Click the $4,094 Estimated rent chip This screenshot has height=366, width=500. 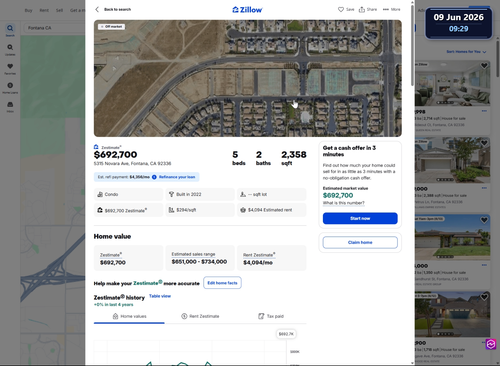(272, 210)
